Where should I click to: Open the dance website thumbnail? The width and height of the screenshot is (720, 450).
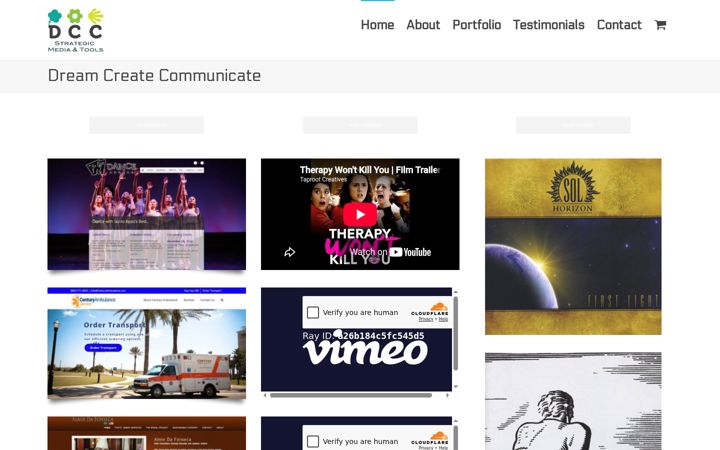(146, 214)
